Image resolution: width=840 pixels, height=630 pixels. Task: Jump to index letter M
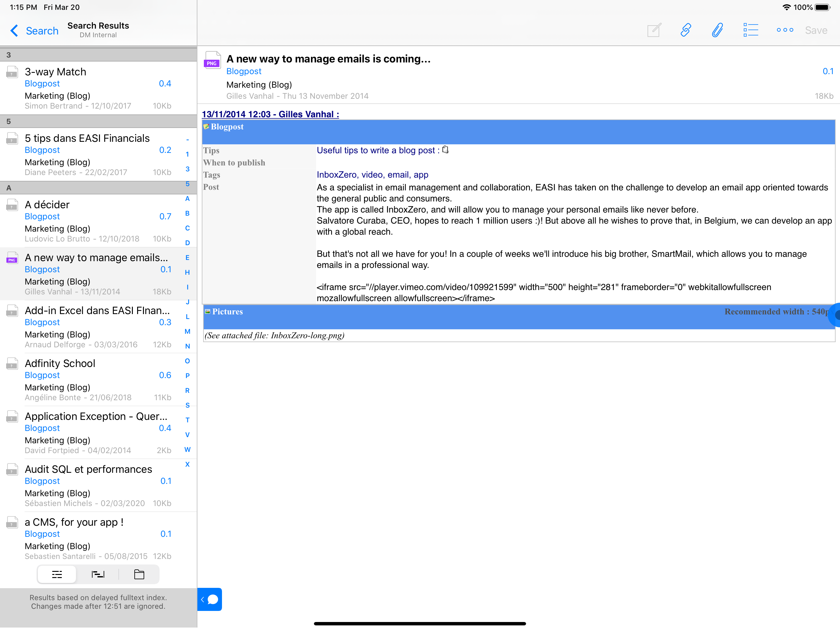187,332
